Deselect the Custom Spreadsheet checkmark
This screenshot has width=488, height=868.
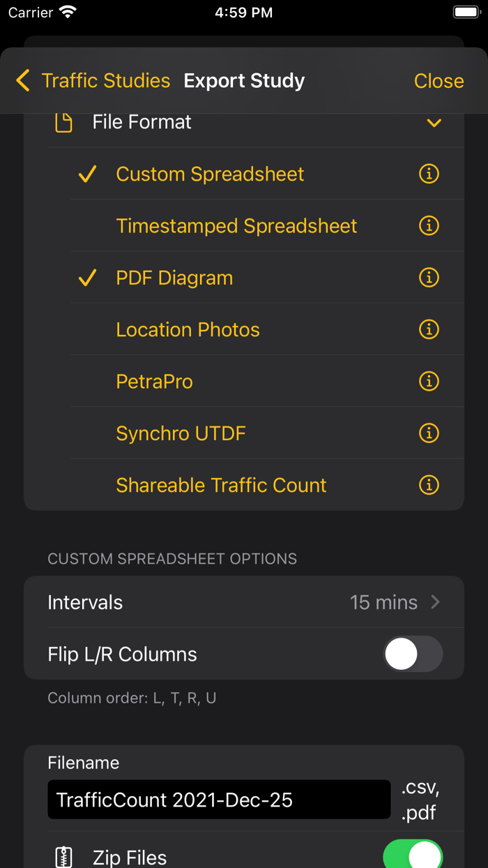[209, 174]
